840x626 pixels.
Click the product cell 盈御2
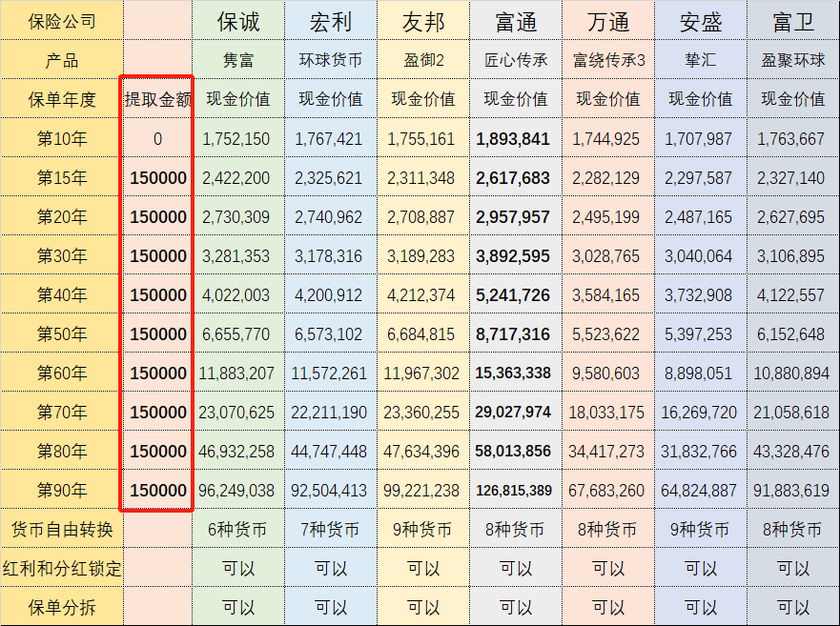(x=423, y=60)
